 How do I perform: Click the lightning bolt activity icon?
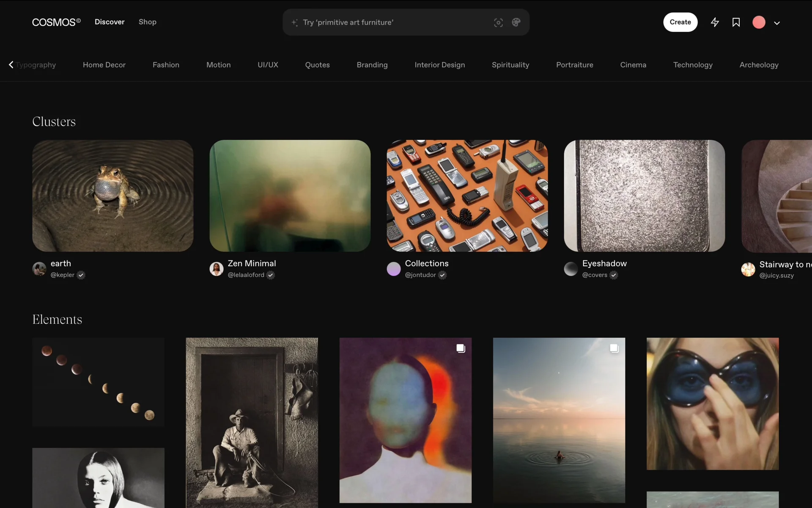(715, 22)
